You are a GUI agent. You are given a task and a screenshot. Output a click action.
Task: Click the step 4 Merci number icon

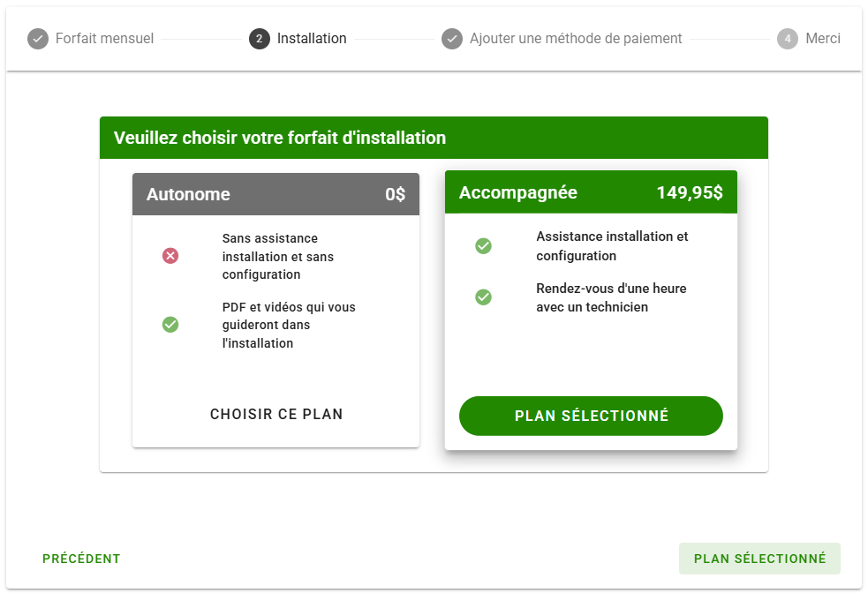tap(788, 39)
